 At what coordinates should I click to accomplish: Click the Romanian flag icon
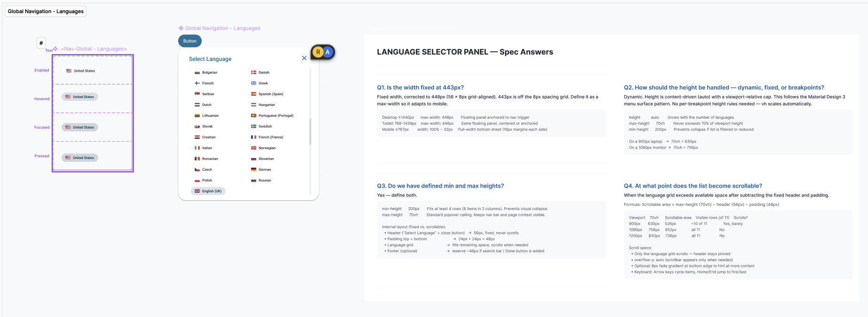[197, 159]
